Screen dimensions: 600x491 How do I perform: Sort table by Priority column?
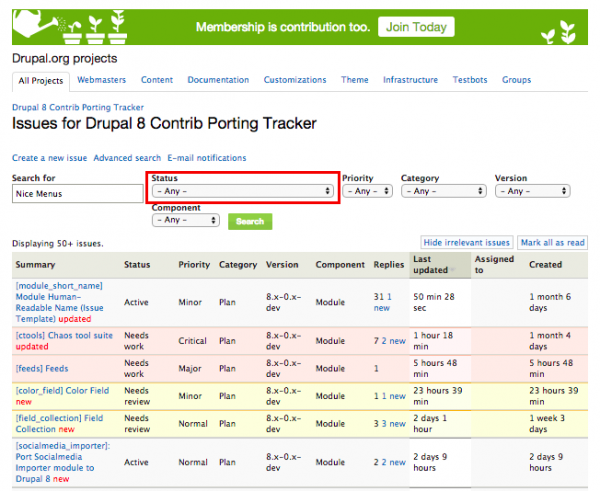click(194, 264)
